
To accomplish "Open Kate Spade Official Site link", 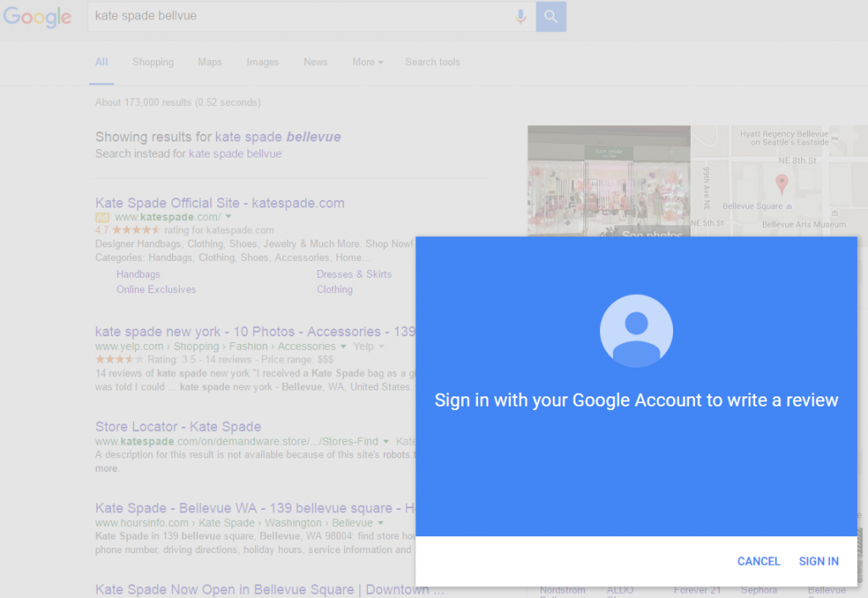I will (220, 203).
